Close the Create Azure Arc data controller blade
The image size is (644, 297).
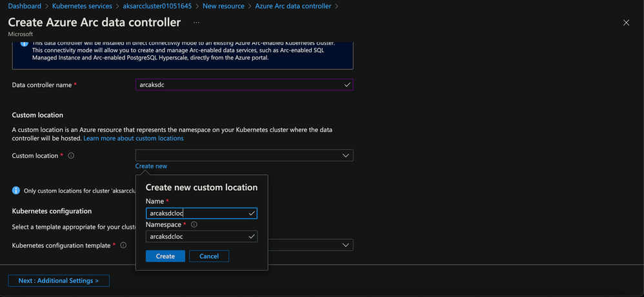[626, 23]
